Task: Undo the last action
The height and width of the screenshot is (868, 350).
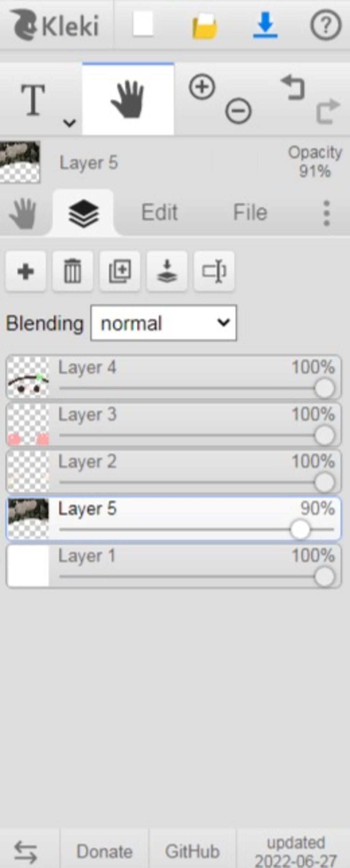Action: pyautogui.click(x=293, y=87)
